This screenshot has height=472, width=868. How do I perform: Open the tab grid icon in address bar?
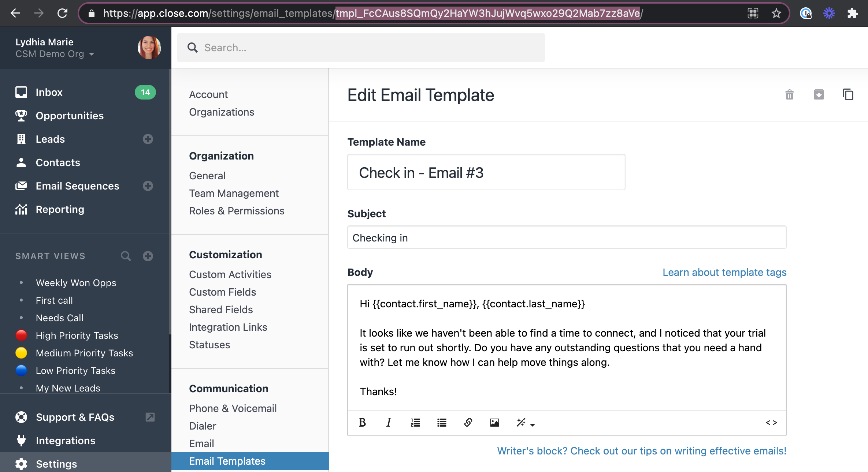(753, 14)
